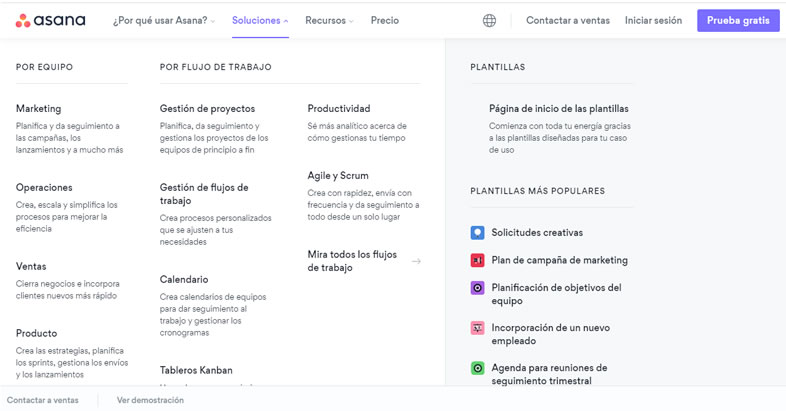Click Ver demostración in bottom bar

(x=150, y=400)
